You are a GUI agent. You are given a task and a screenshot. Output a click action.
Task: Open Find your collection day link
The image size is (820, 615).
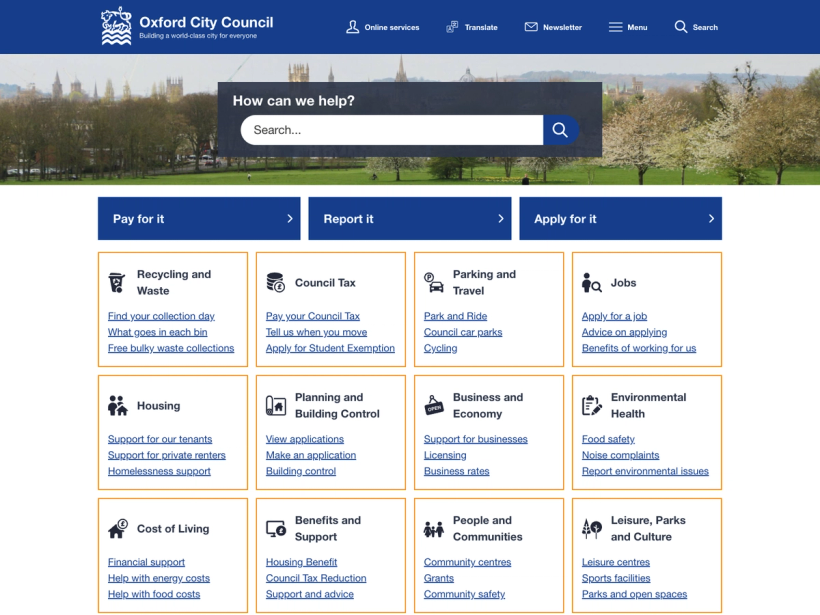[161, 316]
